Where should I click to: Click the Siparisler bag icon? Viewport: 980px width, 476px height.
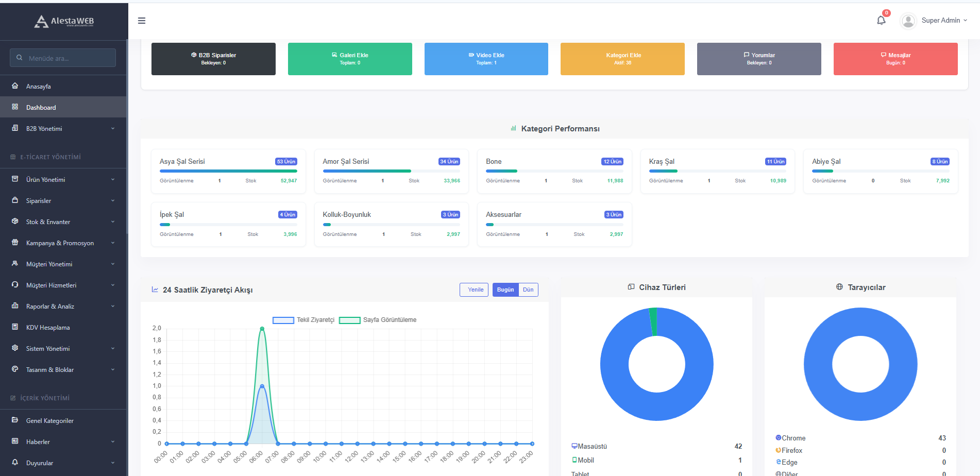point(15,200)
